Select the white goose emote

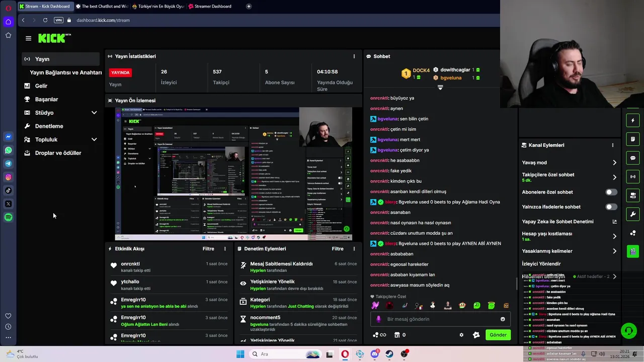coord(432,305)
